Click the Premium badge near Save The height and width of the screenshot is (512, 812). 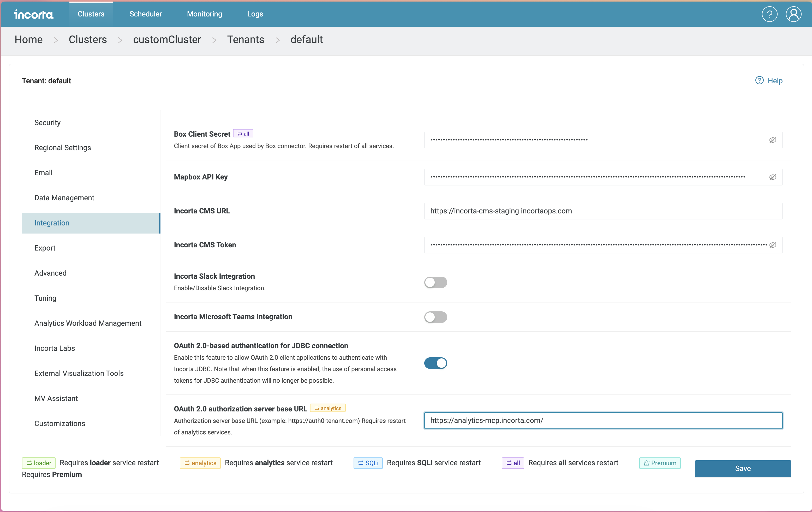click(x=660, y=463)
